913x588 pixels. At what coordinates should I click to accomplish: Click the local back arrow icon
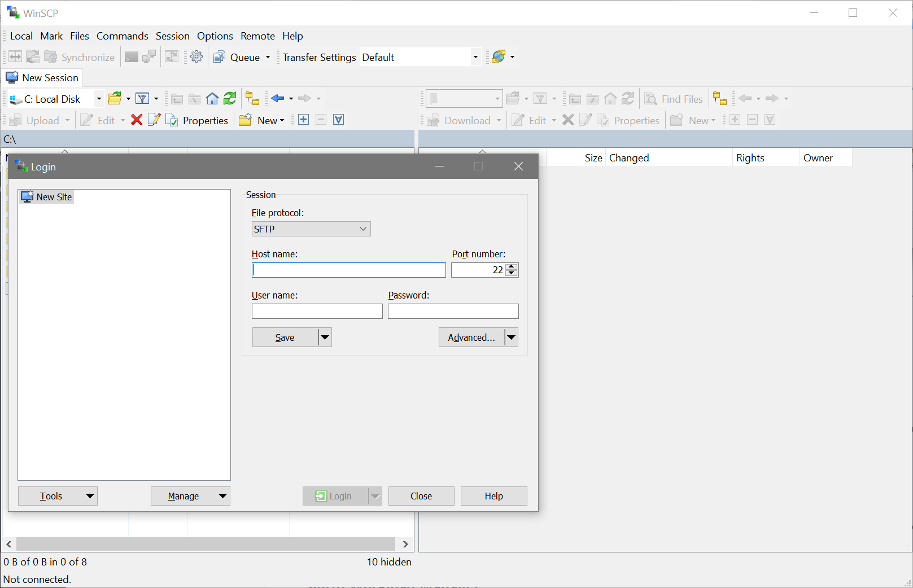click(277, 99)
